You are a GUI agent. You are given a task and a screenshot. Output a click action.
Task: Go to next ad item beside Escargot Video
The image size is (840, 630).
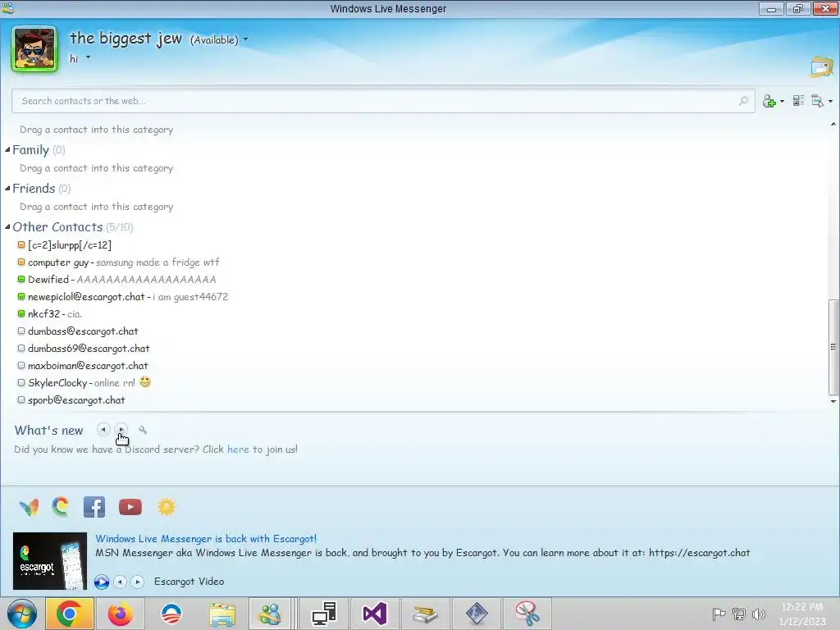tap(138, 582)
